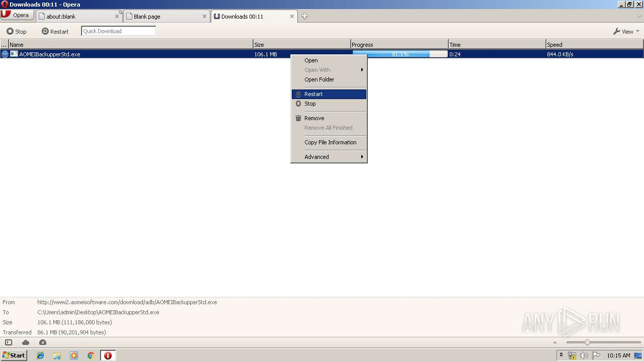Show hidden system tray icons

pos(561,355)
